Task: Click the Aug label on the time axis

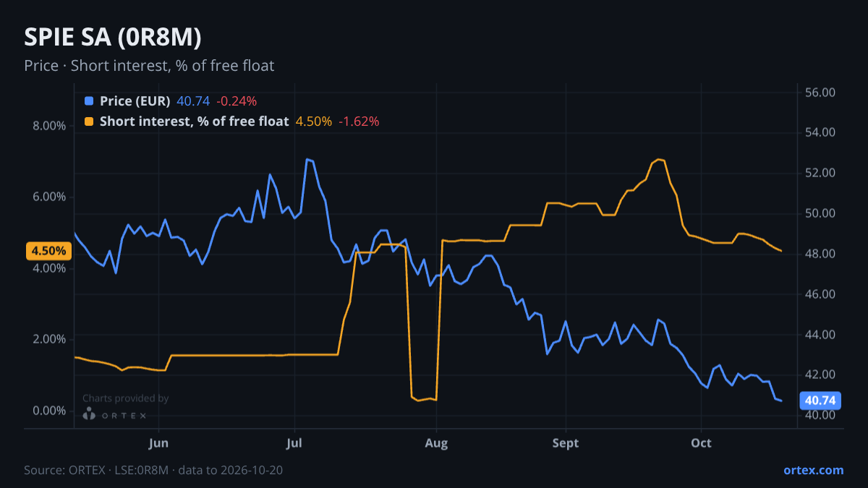Action: point(435,443)
